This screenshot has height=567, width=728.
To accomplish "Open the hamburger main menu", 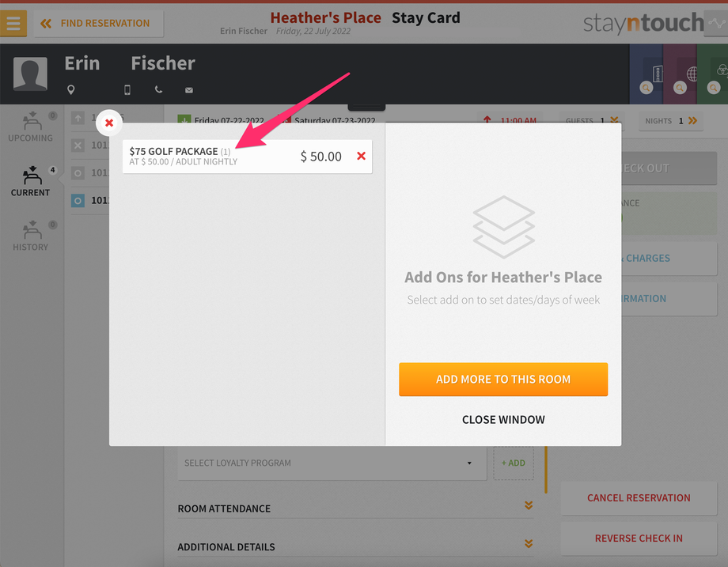I will pyautogui.click(x=13, y=23).
